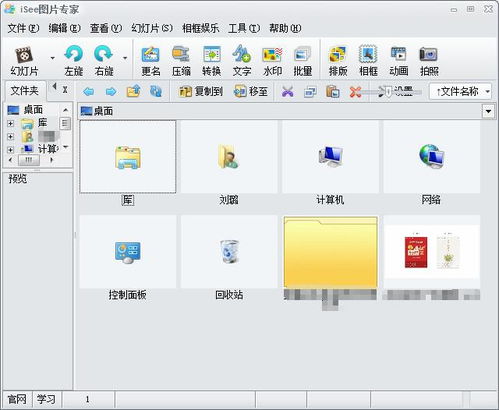Open the 更名 rename tool
This screenshot has width=499, height=410.
tap(151, 61)
